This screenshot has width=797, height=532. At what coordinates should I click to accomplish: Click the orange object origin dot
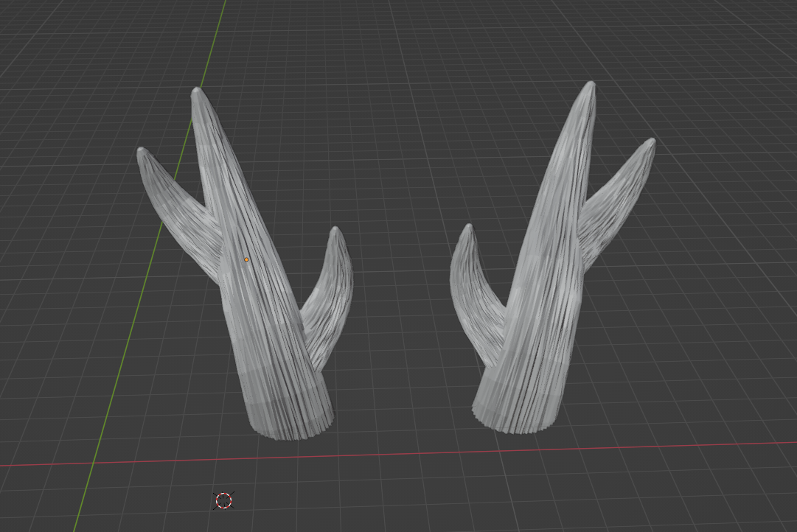tap(245, 260)
